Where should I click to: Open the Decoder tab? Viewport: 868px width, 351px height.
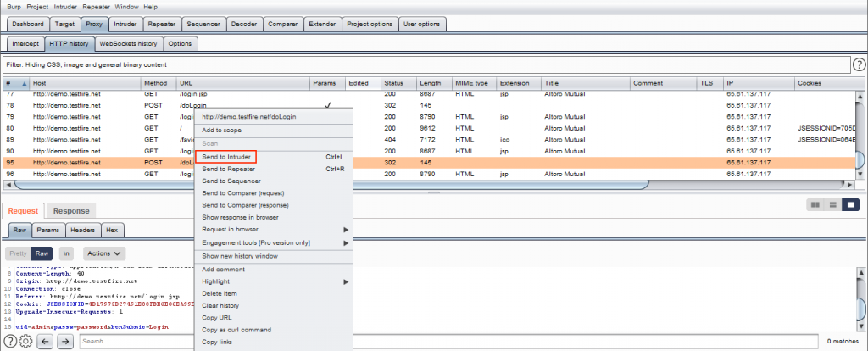coord(244,24)
